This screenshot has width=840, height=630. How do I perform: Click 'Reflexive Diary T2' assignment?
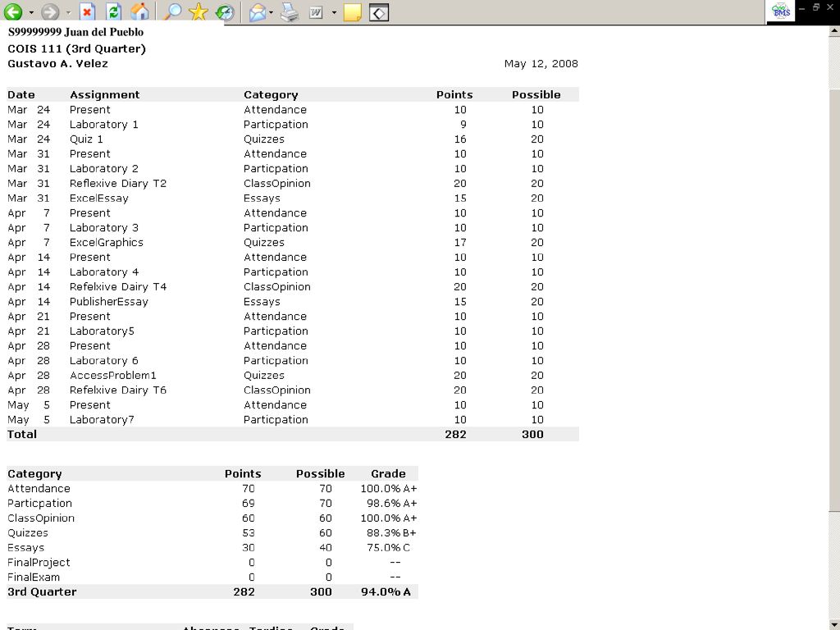tap(118, 183)
